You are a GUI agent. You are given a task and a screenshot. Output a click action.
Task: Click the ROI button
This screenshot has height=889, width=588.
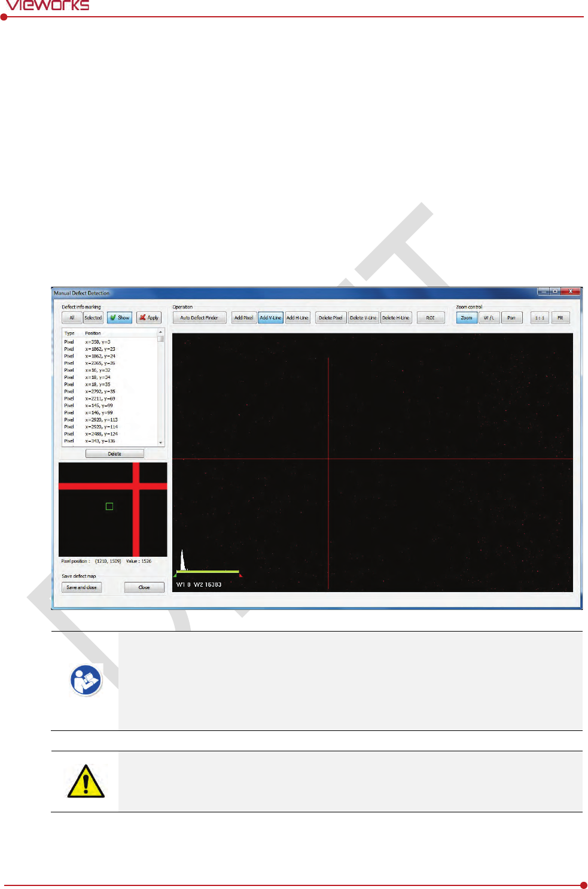click(430, 318)
